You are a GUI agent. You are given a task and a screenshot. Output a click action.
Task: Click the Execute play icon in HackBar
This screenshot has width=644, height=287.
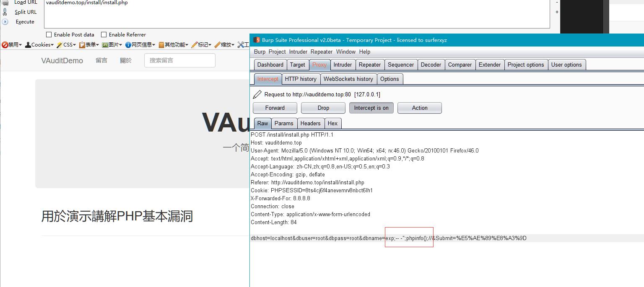pos(5,22)
